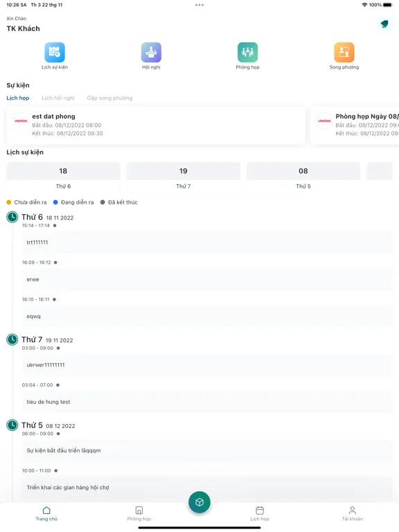399x532 pixels.
Task: Open the 'Phòng họp Ngày 08' card
Action: coord(355,125)
